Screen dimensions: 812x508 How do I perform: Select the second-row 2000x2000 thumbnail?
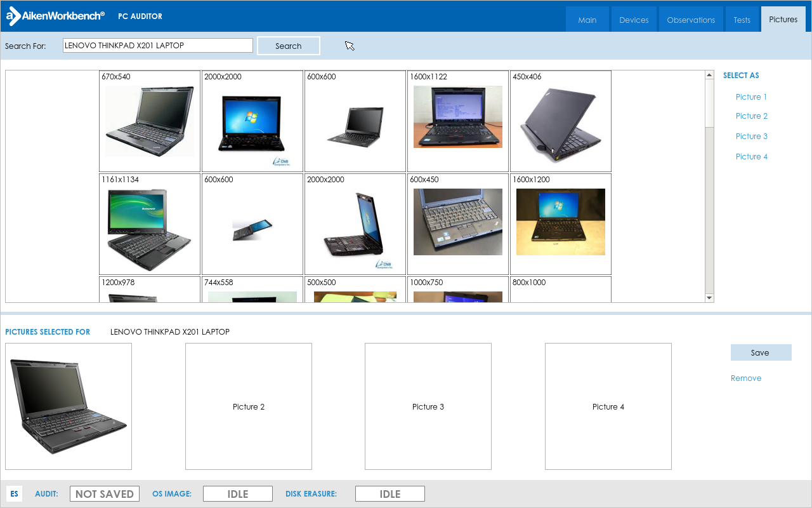click(355, 224)
